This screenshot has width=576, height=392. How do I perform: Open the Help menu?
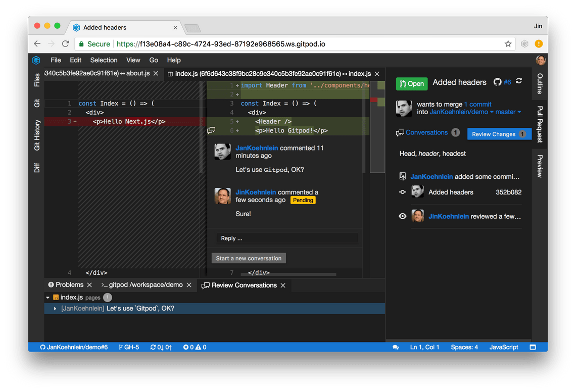click(174, 60)
